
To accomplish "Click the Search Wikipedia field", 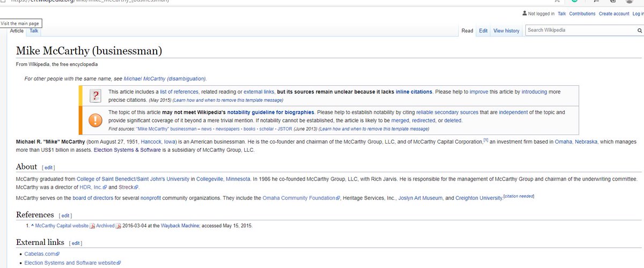I will click(584, 30).
